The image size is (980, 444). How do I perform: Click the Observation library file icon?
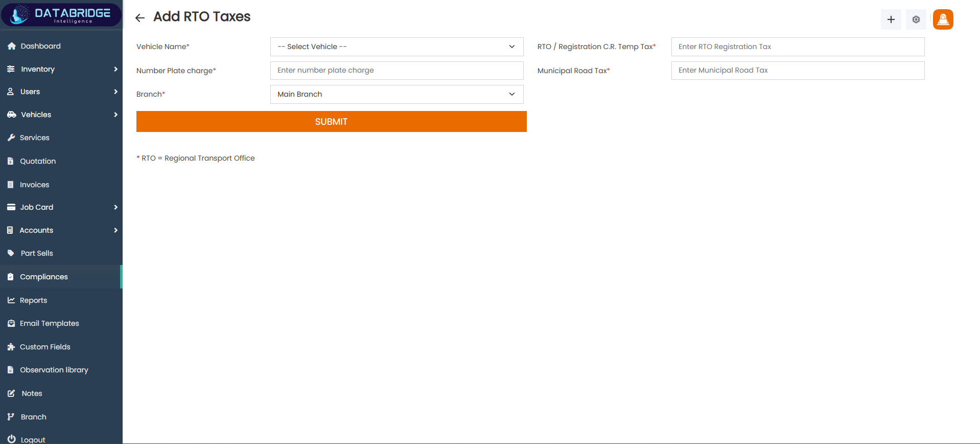(11, 370)
